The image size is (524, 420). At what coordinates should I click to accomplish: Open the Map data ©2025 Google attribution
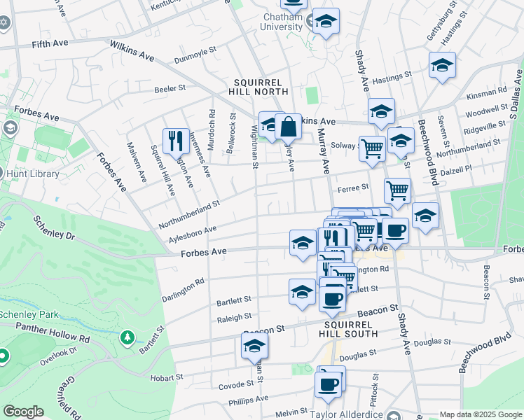pyautogui.click(x=481, y=414)
